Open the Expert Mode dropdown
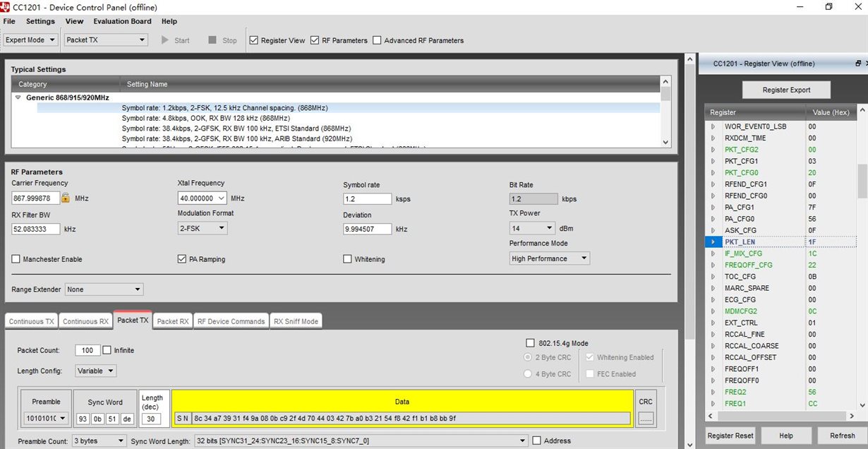 31,40
